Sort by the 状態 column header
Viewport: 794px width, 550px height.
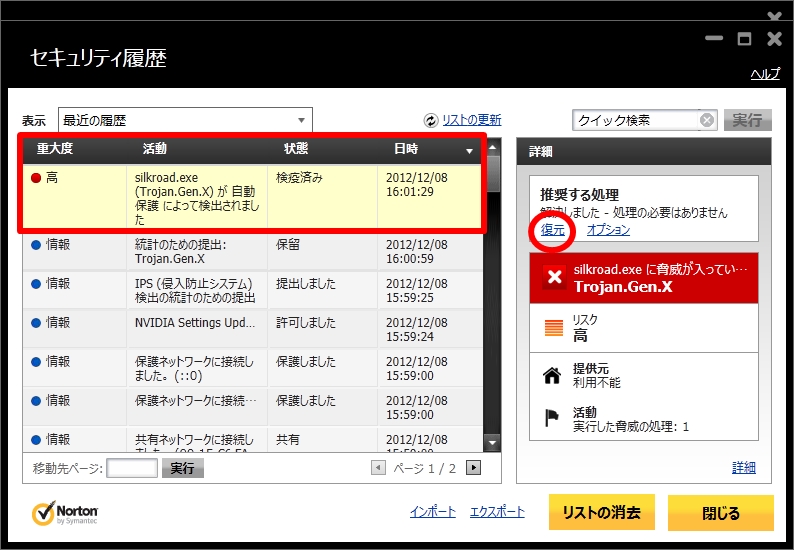coord(296,148)
